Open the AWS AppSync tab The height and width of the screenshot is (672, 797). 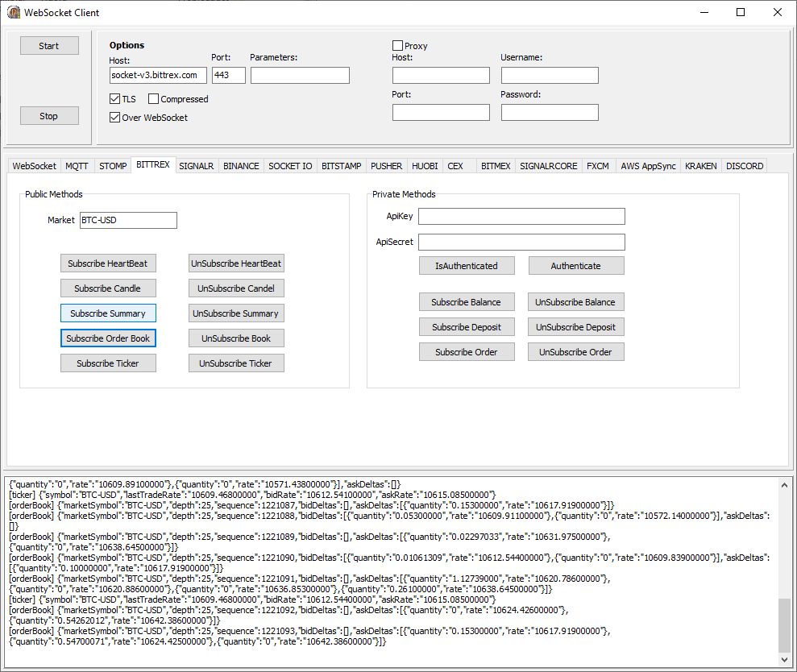pos(648,166)
